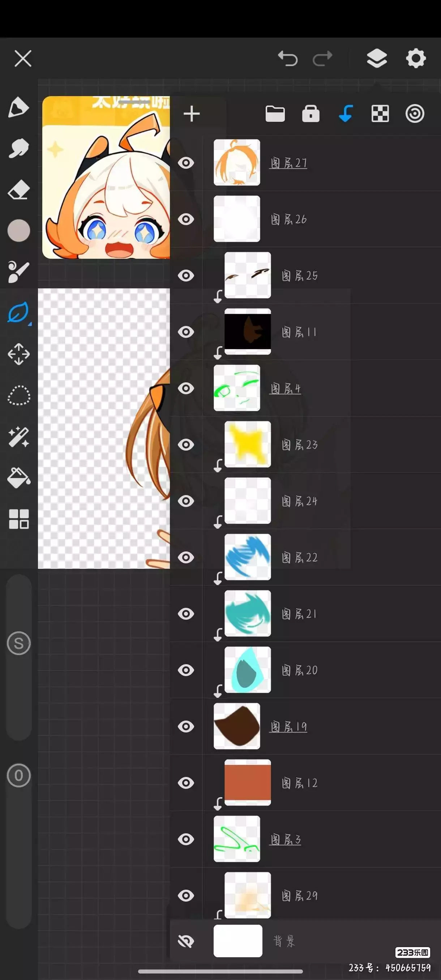The image size is (441, 980).
Task: Open the grid tools menu icon
Action: coord(19,519)
